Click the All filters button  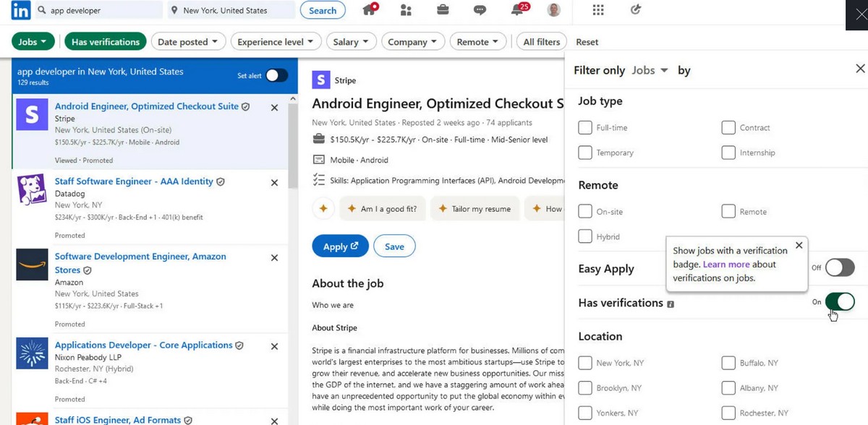coord(541,42)
